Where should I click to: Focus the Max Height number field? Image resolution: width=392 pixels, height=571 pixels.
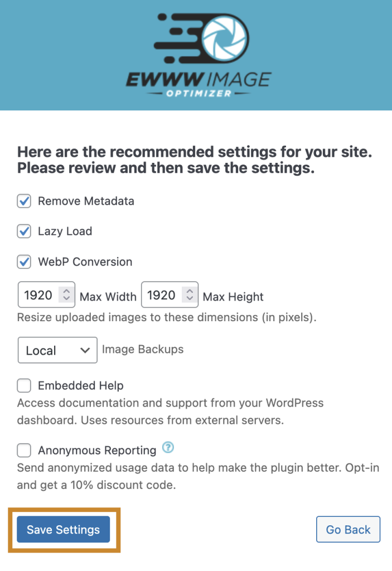(162, 295)
